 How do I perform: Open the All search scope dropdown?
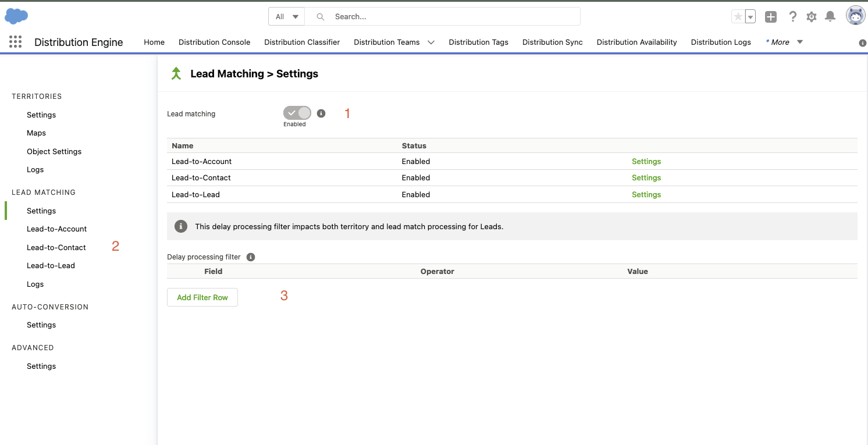(286, 16)
